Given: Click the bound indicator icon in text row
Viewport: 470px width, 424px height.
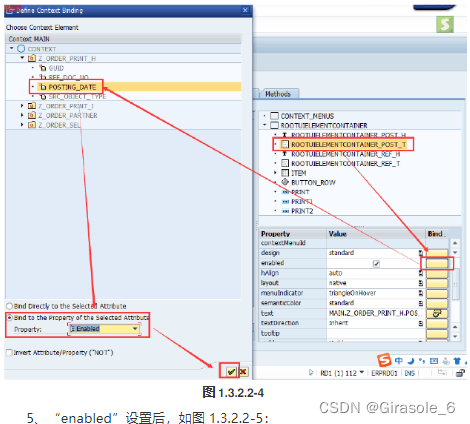Looking at the screenshot, I should (437, 313).
